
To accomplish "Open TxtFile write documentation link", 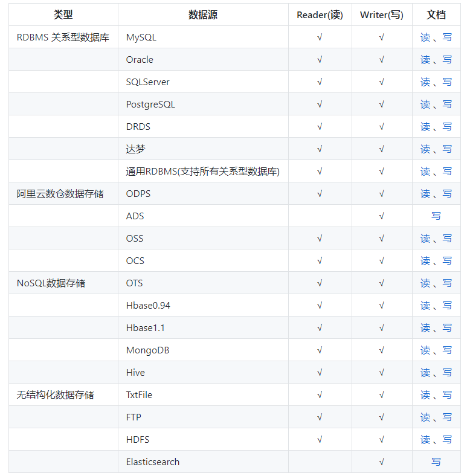I will click(x=447, y=395).
